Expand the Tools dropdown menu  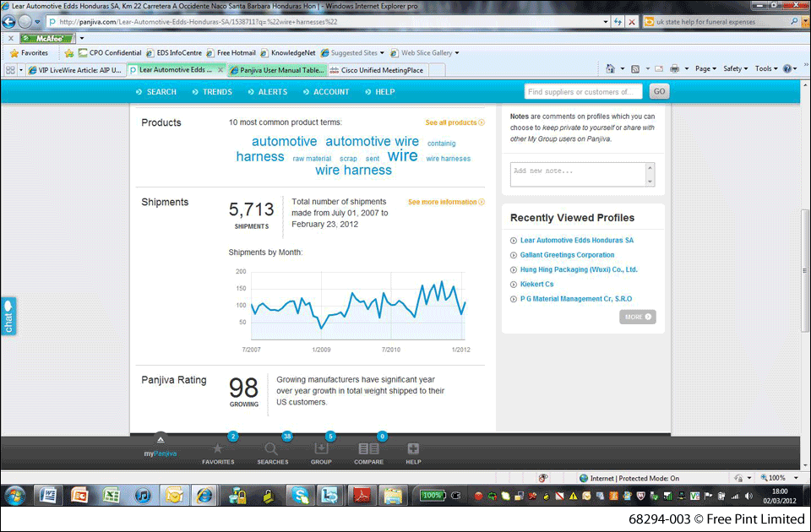pyautogui.click(x=765, y=68)
